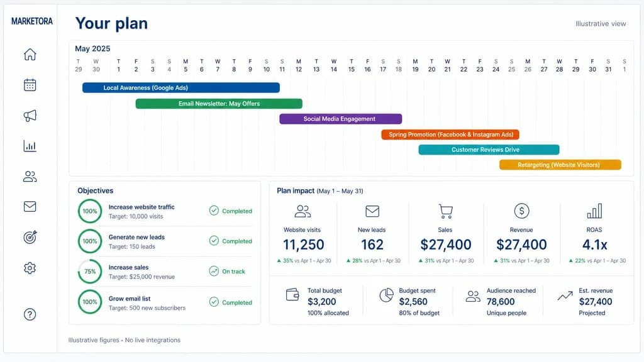The height and width of the screenshot is (362, 644).
Task: Select the Retargeting (Website Visitors) bar
Action: (x=560, y=165)
